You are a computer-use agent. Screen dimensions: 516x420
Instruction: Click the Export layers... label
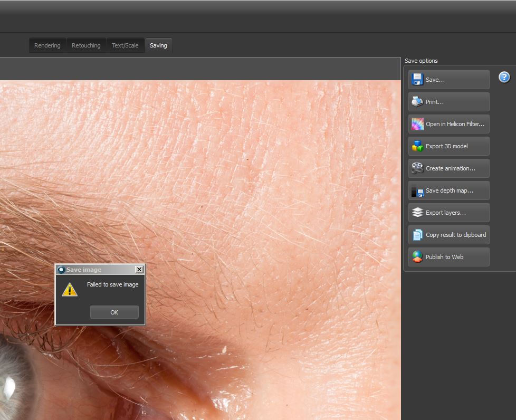pyautogui.click(x=446, y=213)
